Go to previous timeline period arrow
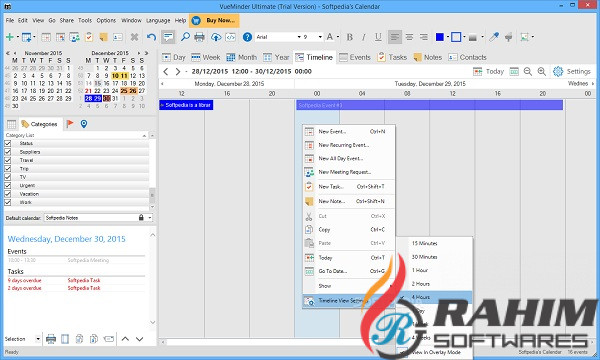This screenshot has height=360, width=600. pyautogui.click(x=166, y=71)
